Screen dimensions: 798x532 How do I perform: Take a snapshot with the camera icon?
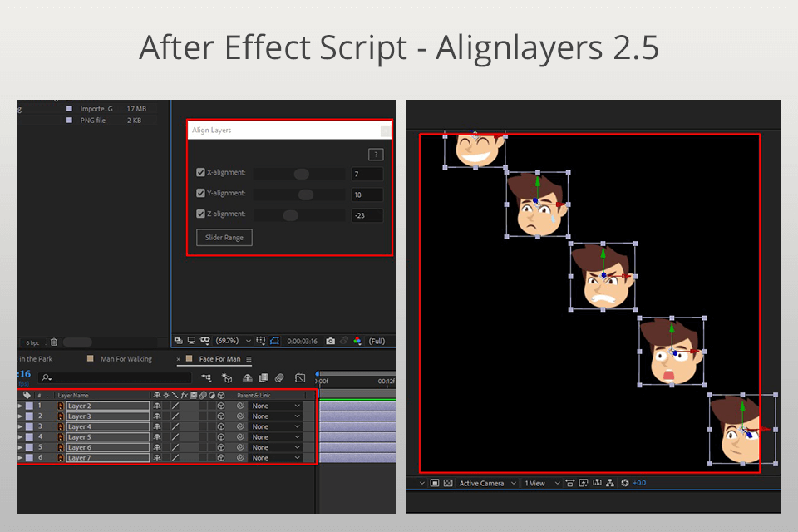click(331, 340)
